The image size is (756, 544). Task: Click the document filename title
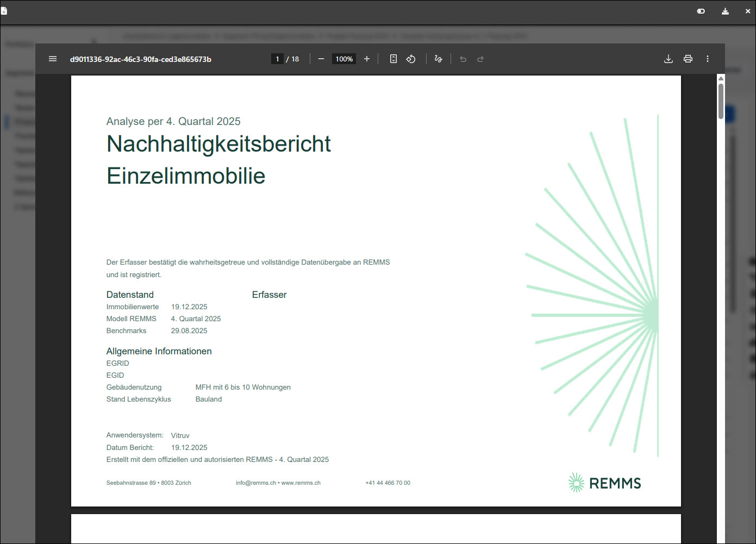coord(141,59)
